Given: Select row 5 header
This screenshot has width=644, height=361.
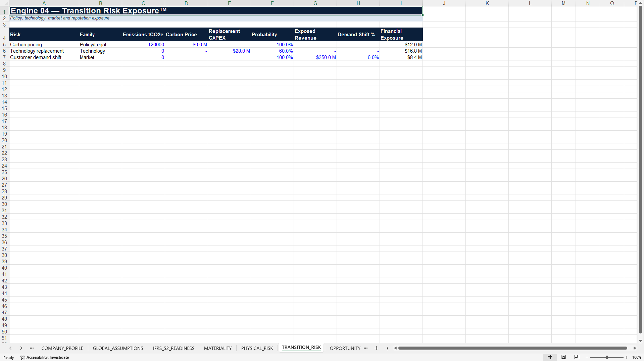Looking at the screenshot, I should (x=4, y=45).
